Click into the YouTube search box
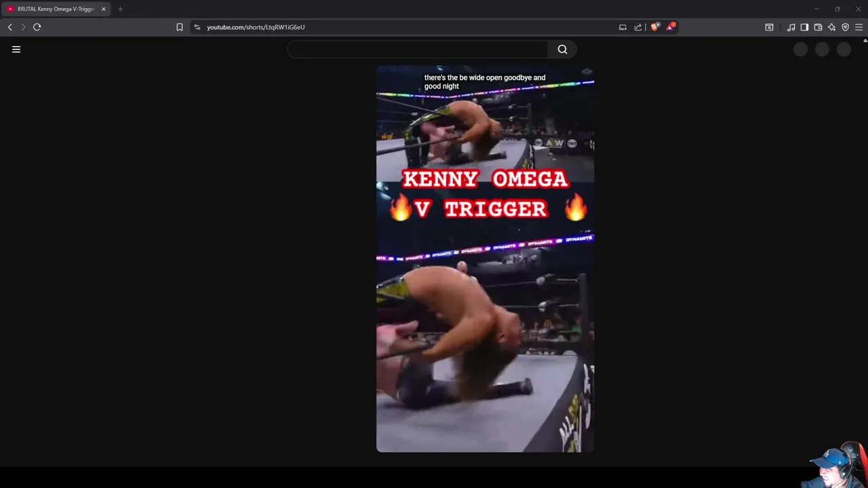This screenshot has width=868, height=488. pos(418,49)
